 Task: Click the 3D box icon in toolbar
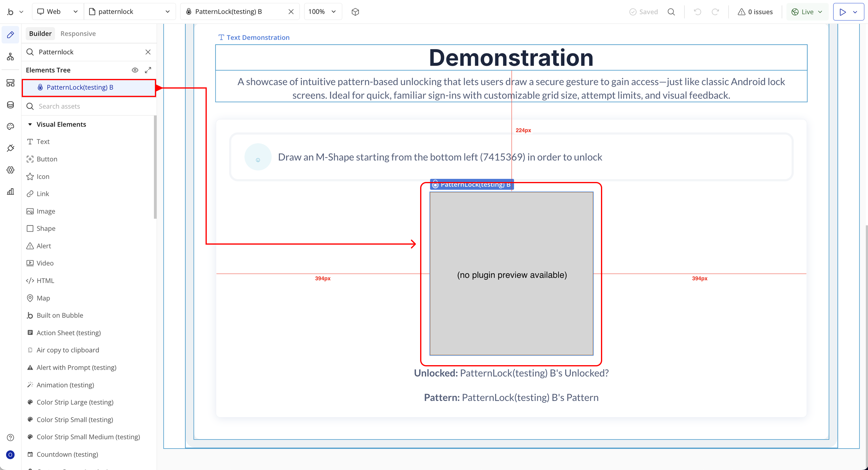pyautogui.click(x=355, y=12)
